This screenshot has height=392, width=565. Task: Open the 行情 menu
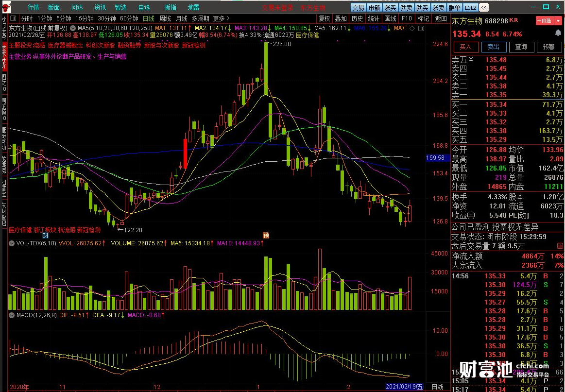point(33,7)
